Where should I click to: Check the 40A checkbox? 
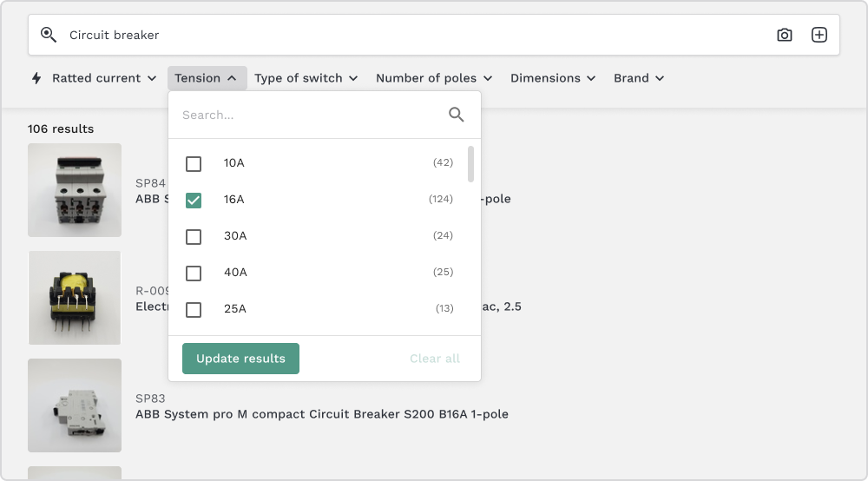click(194, 273)
